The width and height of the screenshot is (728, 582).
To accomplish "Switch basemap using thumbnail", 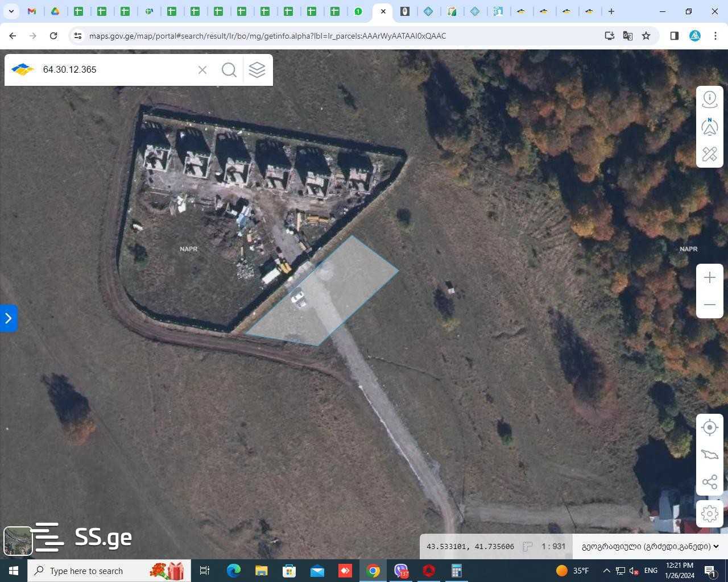I will [x=18, y=541].
